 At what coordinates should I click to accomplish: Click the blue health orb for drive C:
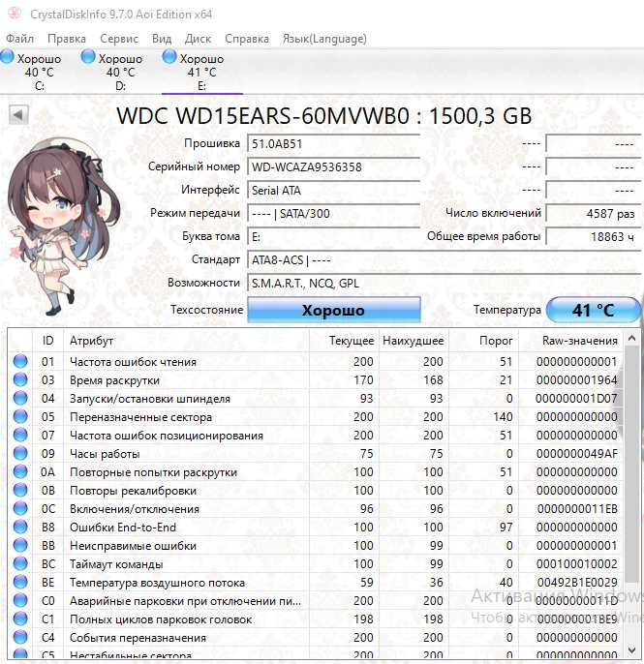7,57
